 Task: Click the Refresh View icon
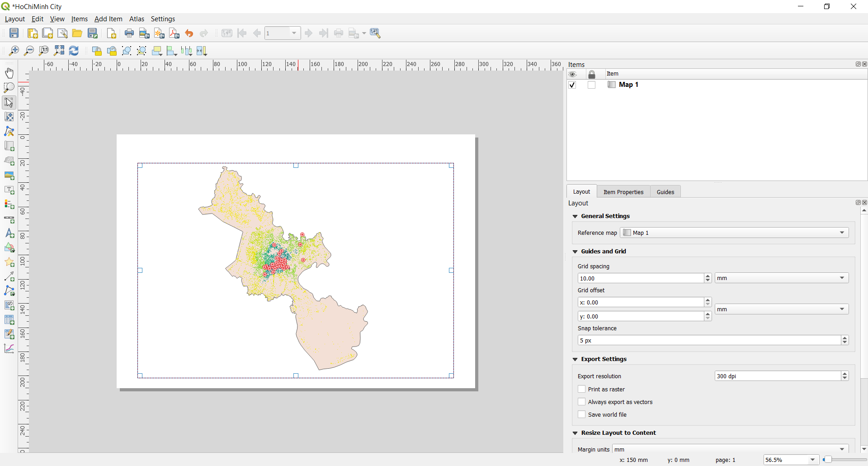click(x=74, y=51)
